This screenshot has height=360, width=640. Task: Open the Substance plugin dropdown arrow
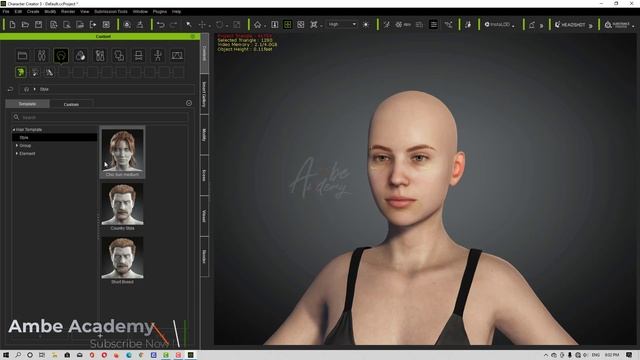pyautogui.click(x=633, y=26)
